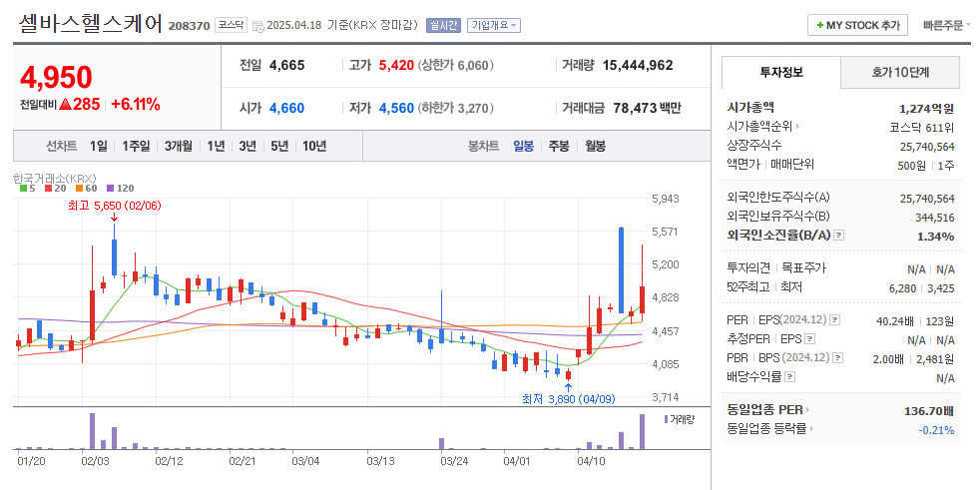
Task: Click green 5-day moving average legend swatch
Action: click(x=23, y=189)
